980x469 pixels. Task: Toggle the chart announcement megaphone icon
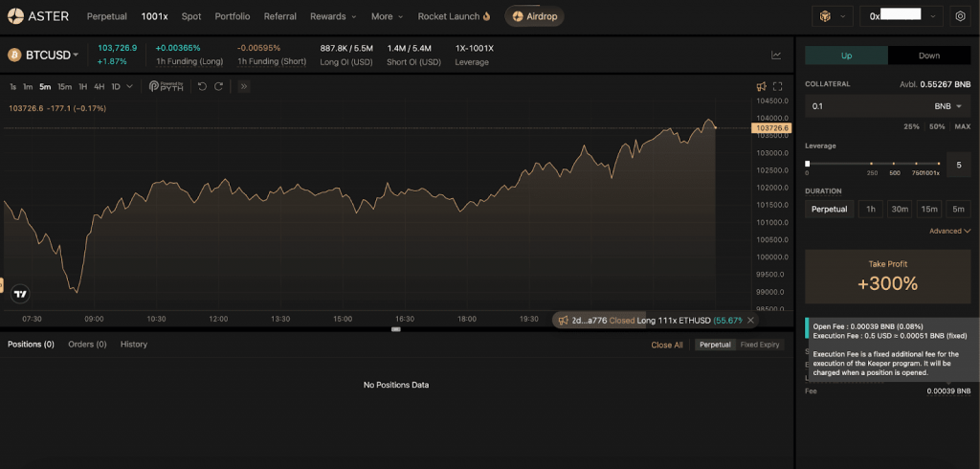(x=761, y=86)
